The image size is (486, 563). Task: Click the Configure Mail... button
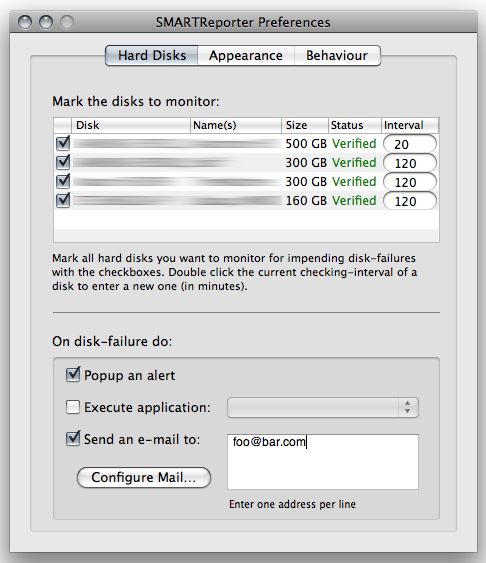(144, 478)
